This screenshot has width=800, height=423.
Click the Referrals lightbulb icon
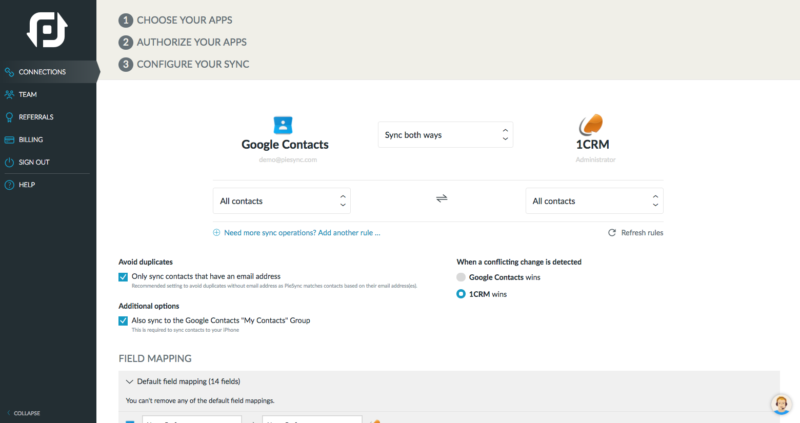click(x=10, y=117)
